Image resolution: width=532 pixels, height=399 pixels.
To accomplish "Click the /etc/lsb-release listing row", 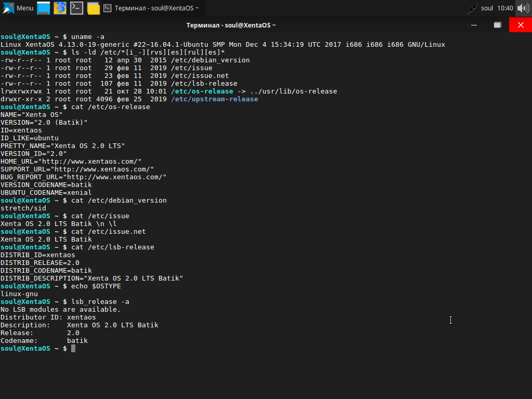I will point(119,84).
